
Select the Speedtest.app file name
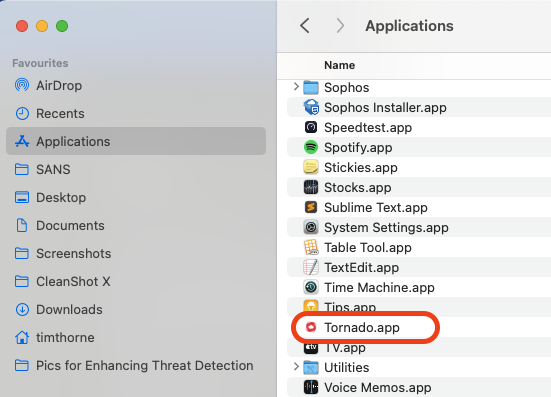tap(368, 128)
